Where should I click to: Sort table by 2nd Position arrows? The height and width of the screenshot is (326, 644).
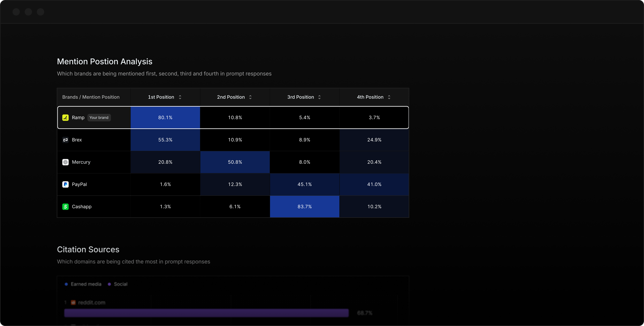[250, 97]
